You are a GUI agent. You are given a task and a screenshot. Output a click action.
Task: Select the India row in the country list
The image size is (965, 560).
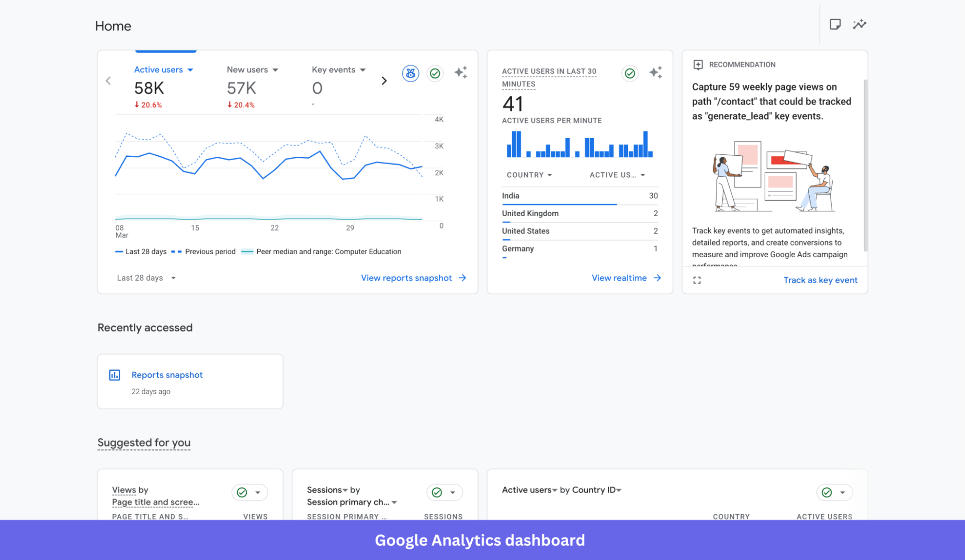pyautogui.click(x=555, y=196)
